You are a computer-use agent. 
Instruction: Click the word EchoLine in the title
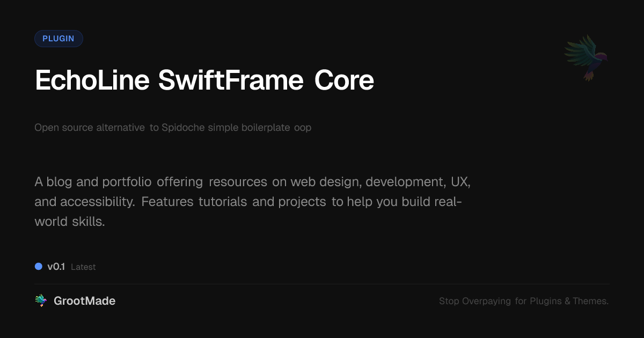92,80
